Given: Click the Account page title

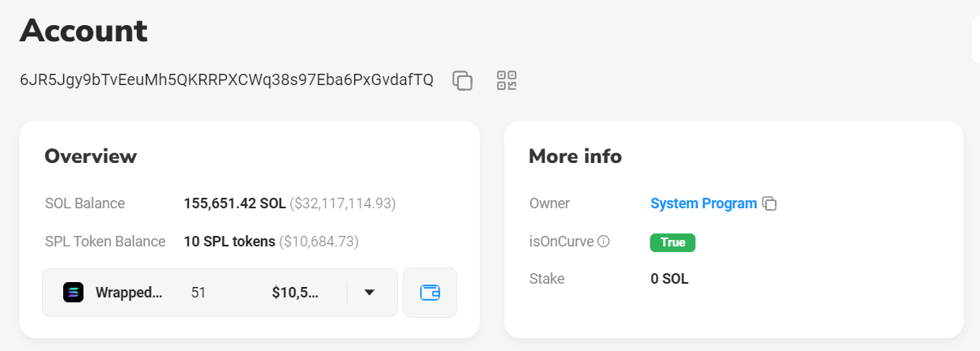Looking at the screenshot, I should coord(83,31).
